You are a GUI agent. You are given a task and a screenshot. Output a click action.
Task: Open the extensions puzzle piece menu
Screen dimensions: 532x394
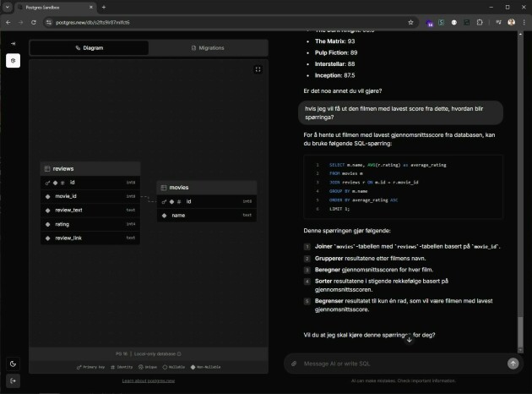click(x=480, y=23)
